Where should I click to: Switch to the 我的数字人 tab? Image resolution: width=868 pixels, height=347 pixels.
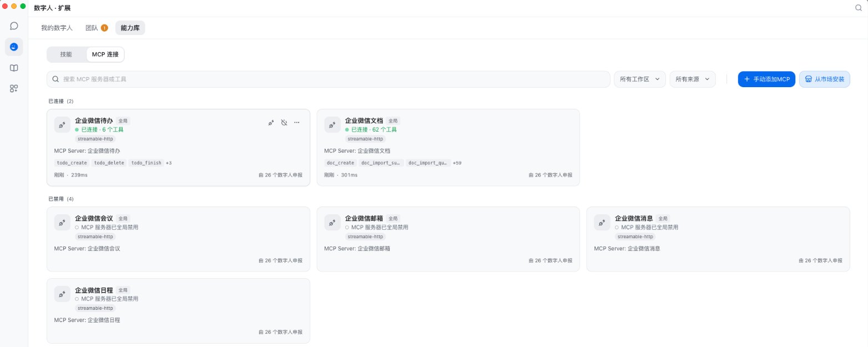point(57,28)
